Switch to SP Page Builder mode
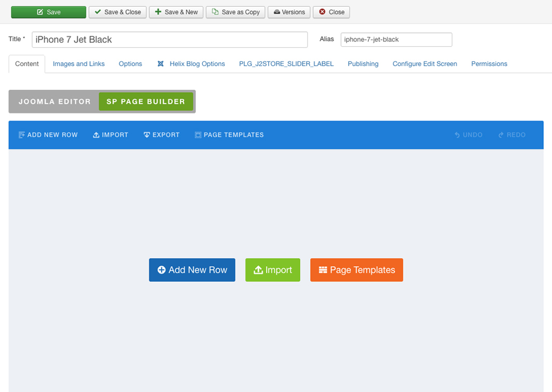 click(x=146, y=101)
